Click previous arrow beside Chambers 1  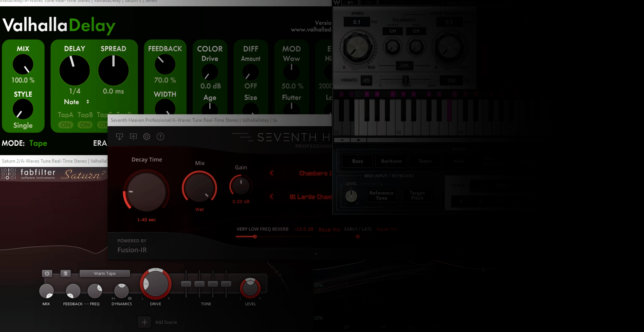[271, 173]
